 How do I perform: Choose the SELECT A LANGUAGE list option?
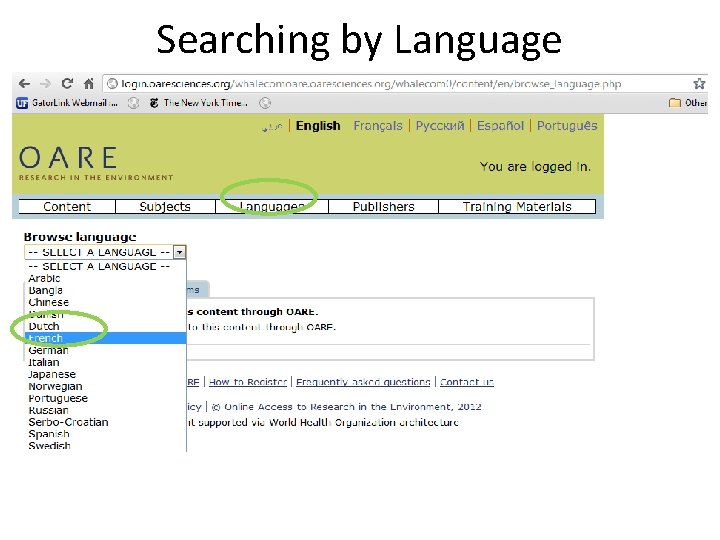tap(105, 266)
